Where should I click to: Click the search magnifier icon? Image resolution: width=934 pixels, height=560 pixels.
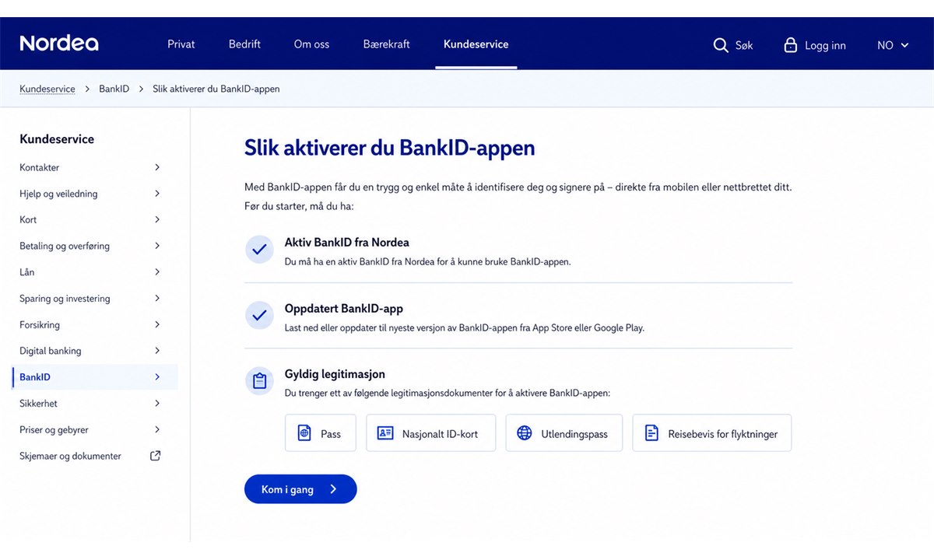point(721,45)
